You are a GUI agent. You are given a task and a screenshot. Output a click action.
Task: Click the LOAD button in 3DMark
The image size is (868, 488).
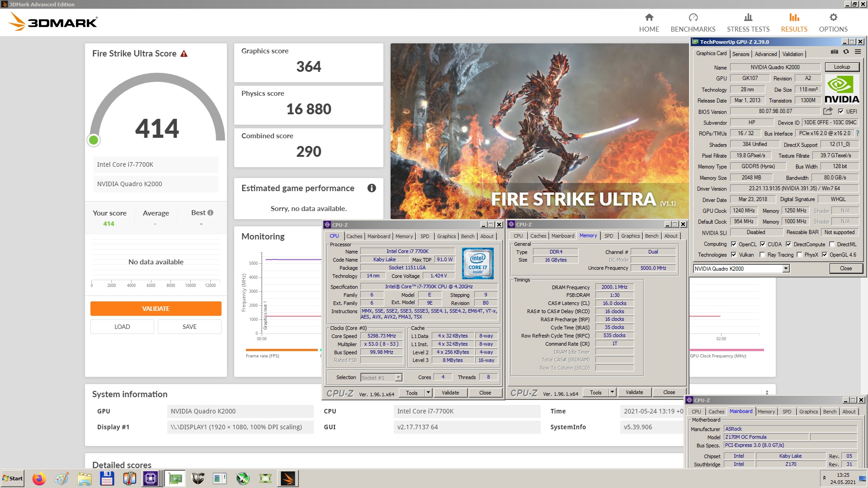point(122,327)
